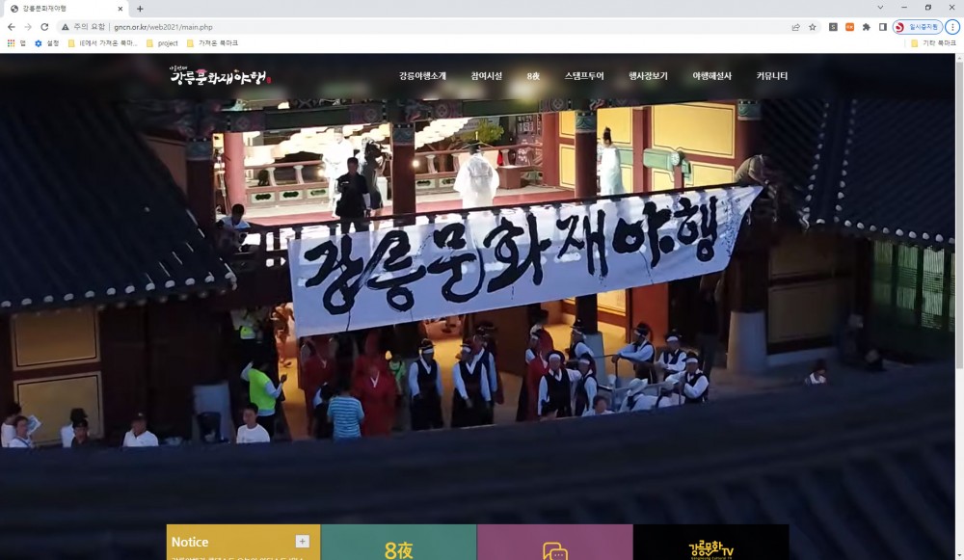The width and height of the screenshot is (964, 560).
Task: Open the 강릉야행소개 menu
Action: tap(422, 76)
